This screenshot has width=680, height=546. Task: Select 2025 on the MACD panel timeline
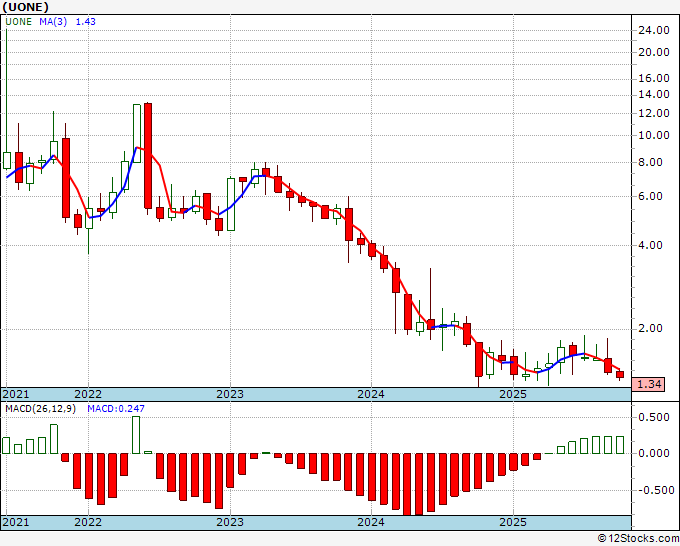[513, 522]
